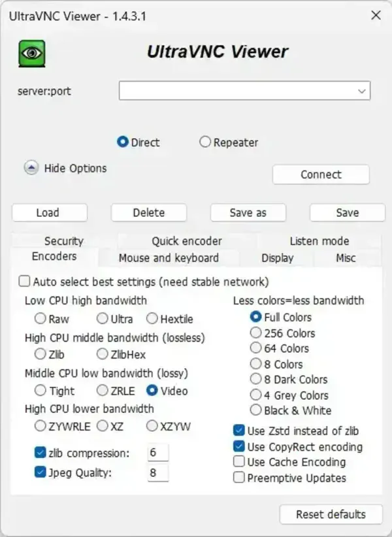This screenshot has width=392, height=537.
Task: Click the Connect button
Action: 320,174
